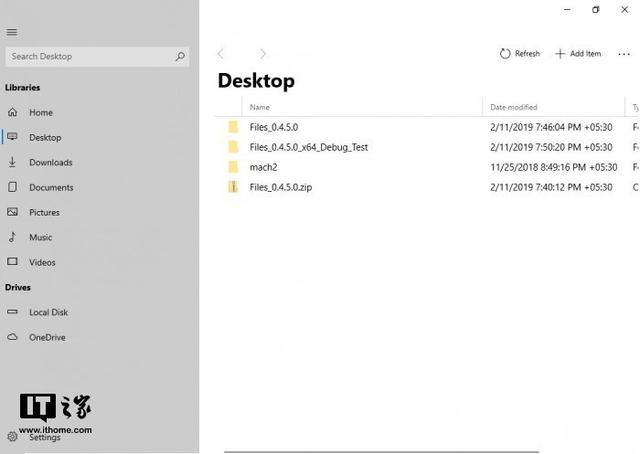Click the Videos screen icon
Screen dimensions: 640x454
pyautogui.click(x=13, y=262)
